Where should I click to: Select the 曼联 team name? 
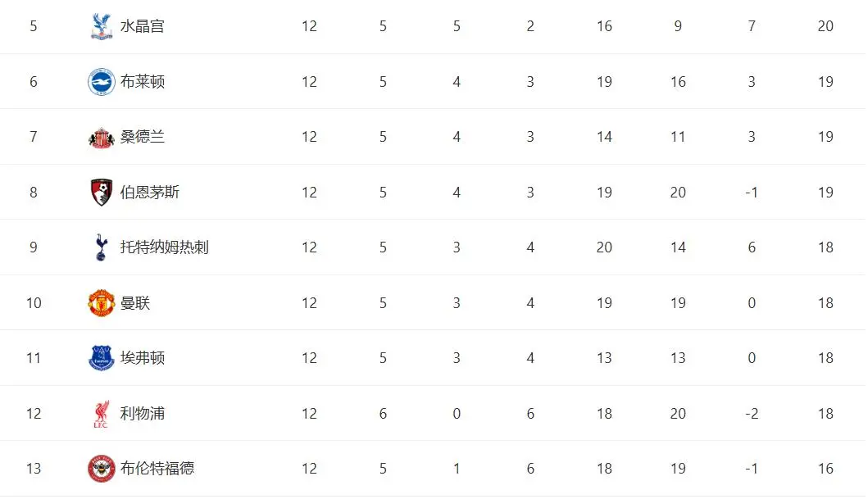click(135, 303)
